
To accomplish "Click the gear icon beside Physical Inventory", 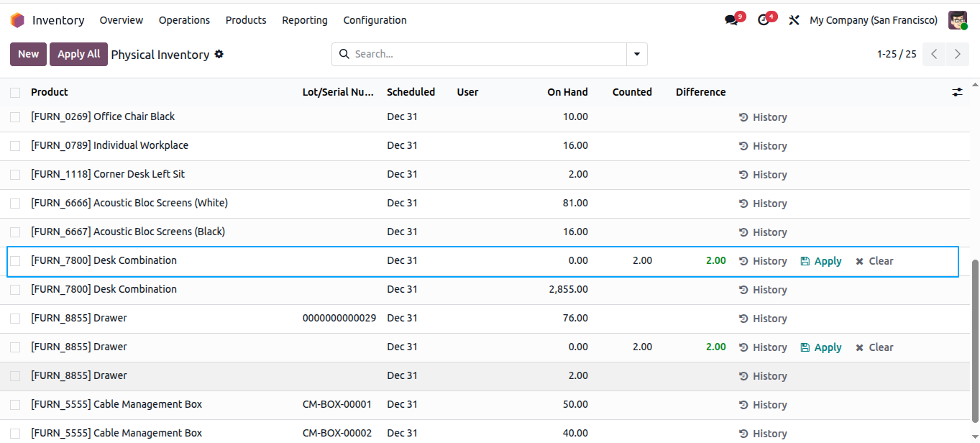I will 219,54.
